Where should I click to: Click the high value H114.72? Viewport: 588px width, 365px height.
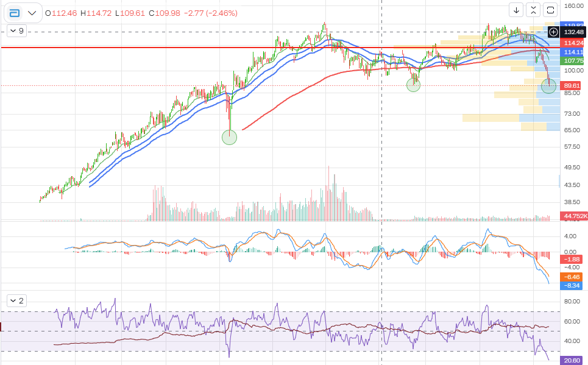[96, 13]
